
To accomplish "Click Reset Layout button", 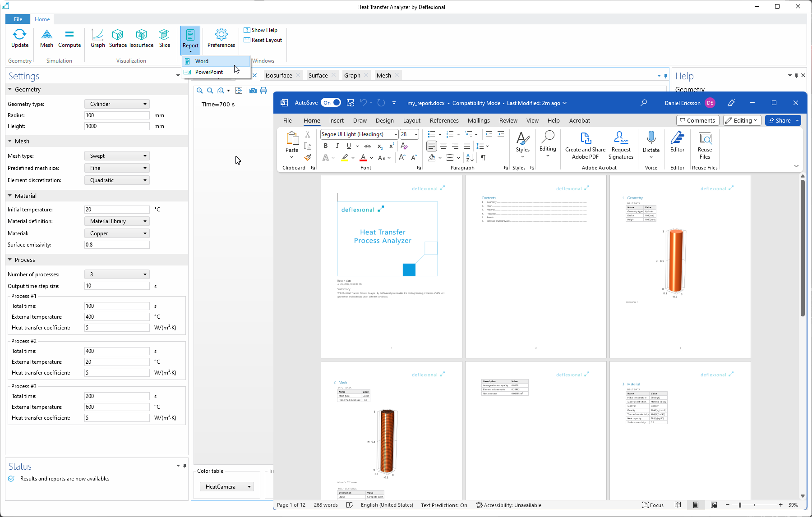I will tap(263, 40).
